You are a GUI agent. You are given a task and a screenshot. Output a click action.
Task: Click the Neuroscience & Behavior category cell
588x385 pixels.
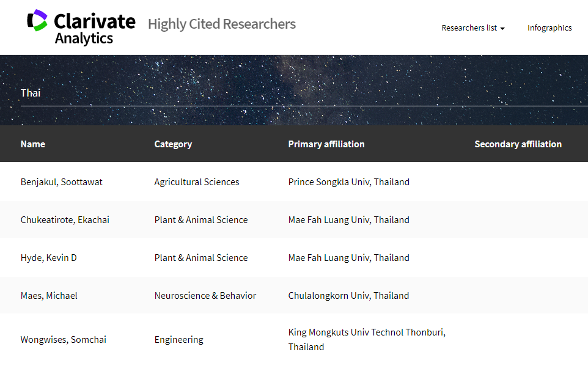click(x=205, y=296)
